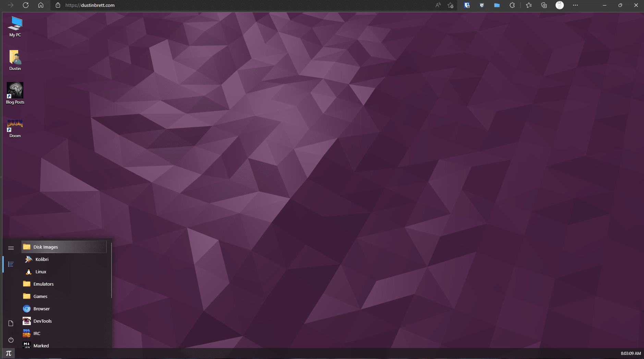644x359 pixels.
Task: Open DevTools from the Start menu
Action: pyautogui.click(x=64, y=321)
